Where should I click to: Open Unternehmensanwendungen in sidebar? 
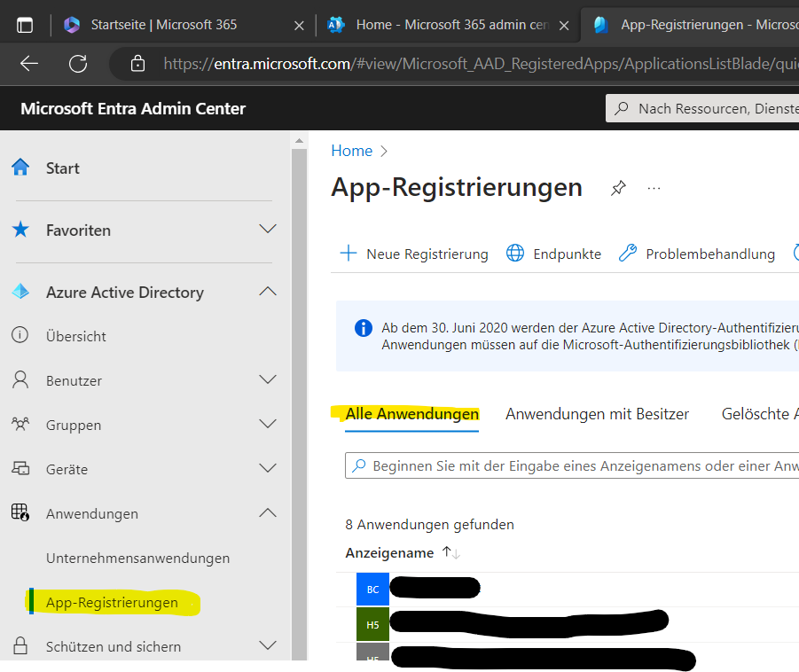(x=137, y=559)
